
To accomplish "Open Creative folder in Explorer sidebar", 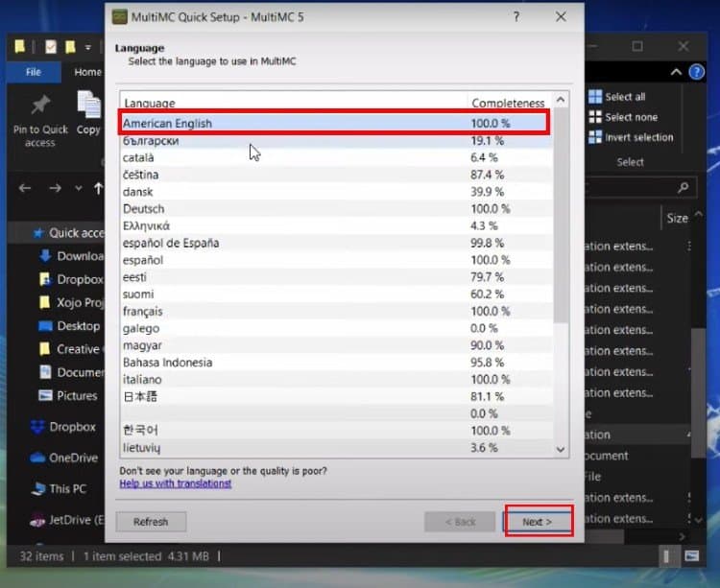I will 72,349.
